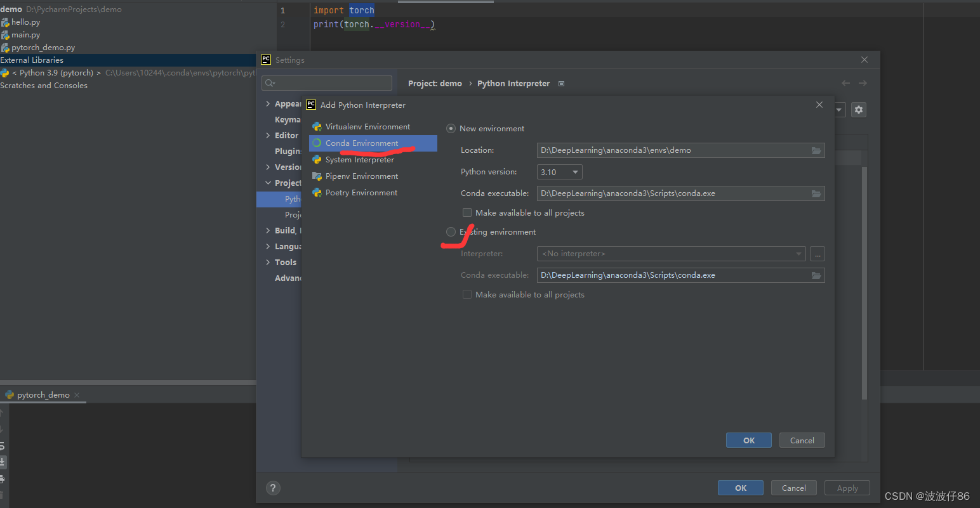Check Make available to all projects under New environment
This screenshot has width=980, height=508.
pyautogui.click(x=467, y=212)
